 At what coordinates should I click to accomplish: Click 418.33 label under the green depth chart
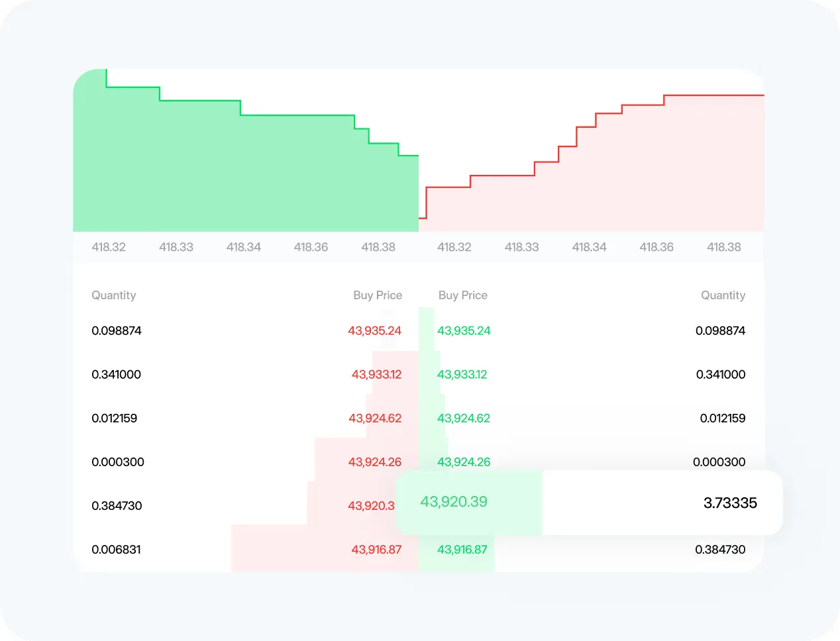coord(176,247)
